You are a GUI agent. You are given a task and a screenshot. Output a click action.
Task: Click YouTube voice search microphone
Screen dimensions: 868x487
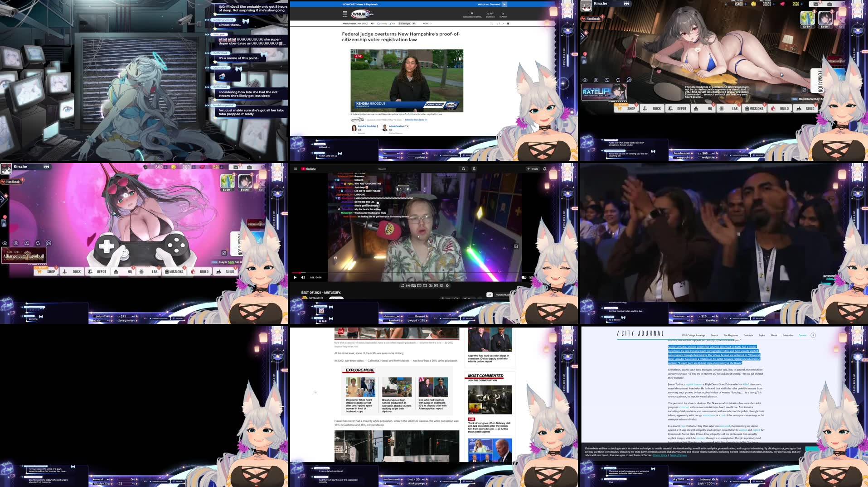tap(474, 169)
